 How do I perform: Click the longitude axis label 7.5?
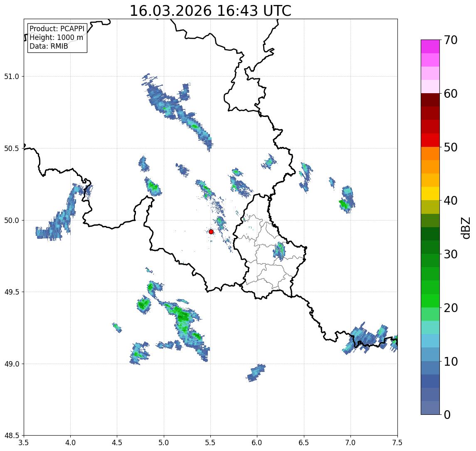[x=397, y=443]
